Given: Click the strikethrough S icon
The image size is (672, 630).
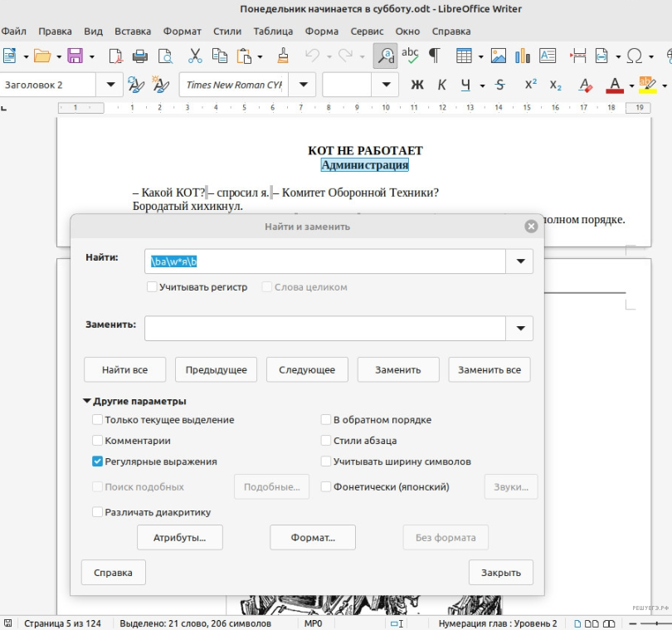Looking at the screenshot, I should pos(499,85).
